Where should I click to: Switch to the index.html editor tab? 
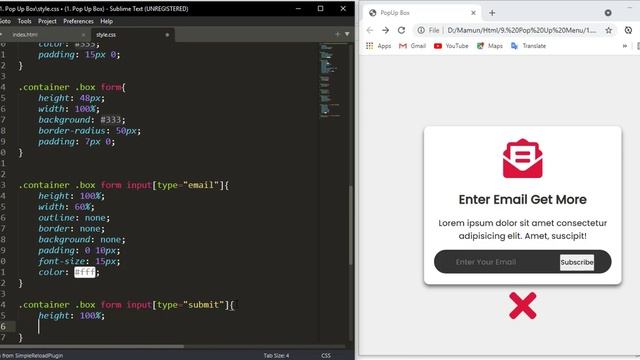pyautogui.click(x=25, y=35)
